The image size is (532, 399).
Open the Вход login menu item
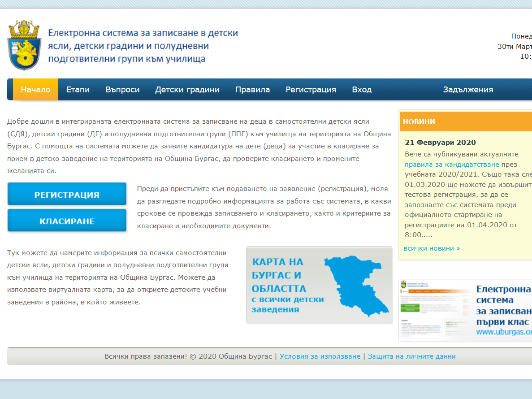(x=362, y=90)
